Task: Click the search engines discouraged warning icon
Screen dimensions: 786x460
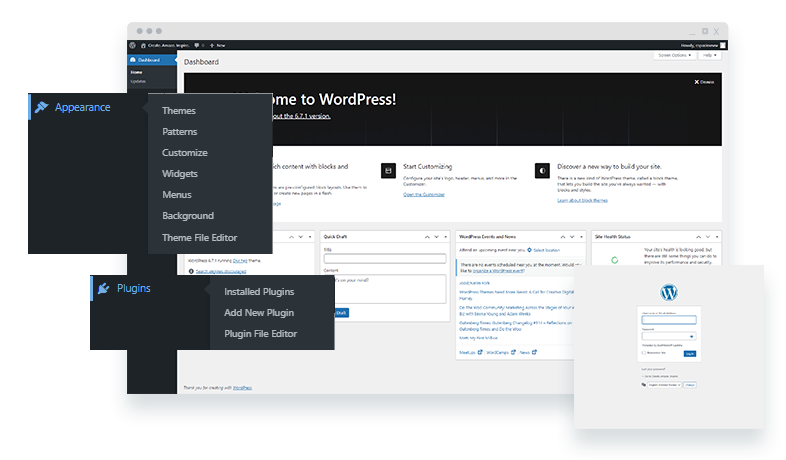Action: 191,271
